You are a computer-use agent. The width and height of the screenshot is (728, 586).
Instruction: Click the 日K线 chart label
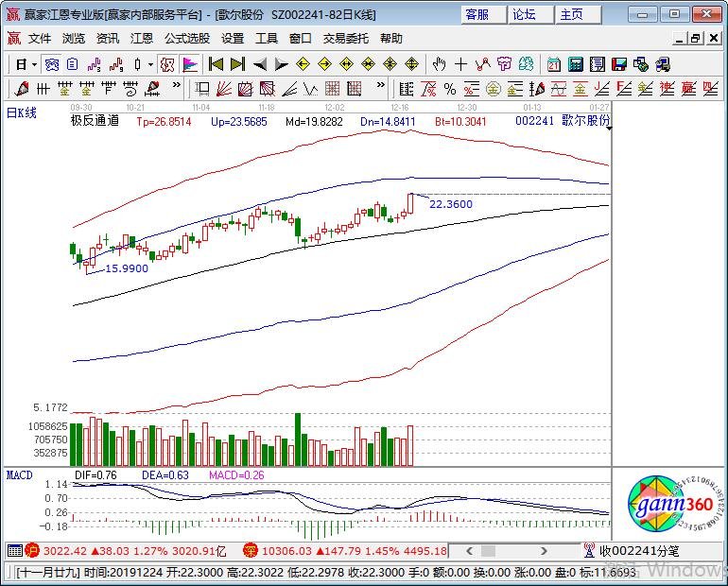pos(22,112)
